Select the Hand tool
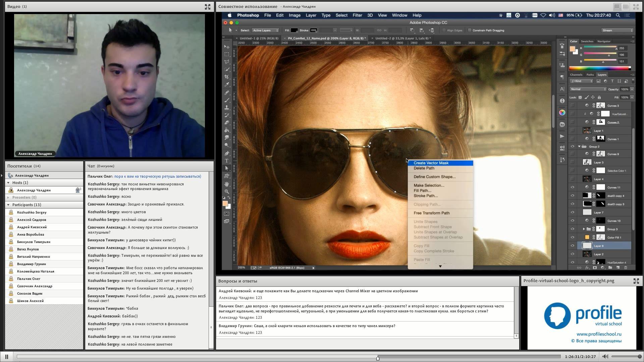644x362 pixels. click(x=227, y=184)
